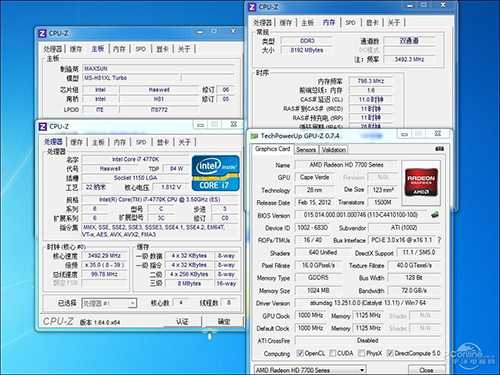This screenshot has height=375, width=500.
Task: Open 显卡 tab in front CPU-Z processor window
Action: pyautogui.click(x=163, y=142)
